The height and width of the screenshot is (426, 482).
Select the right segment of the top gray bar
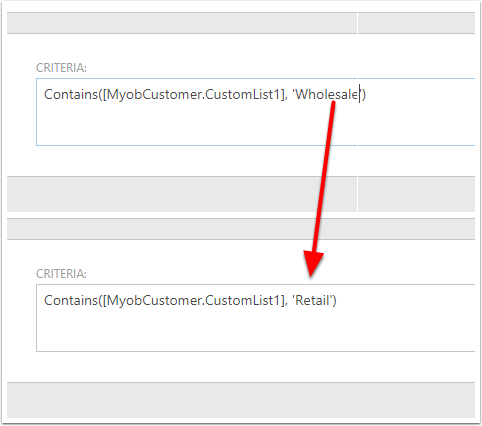(x=416, y=23)
